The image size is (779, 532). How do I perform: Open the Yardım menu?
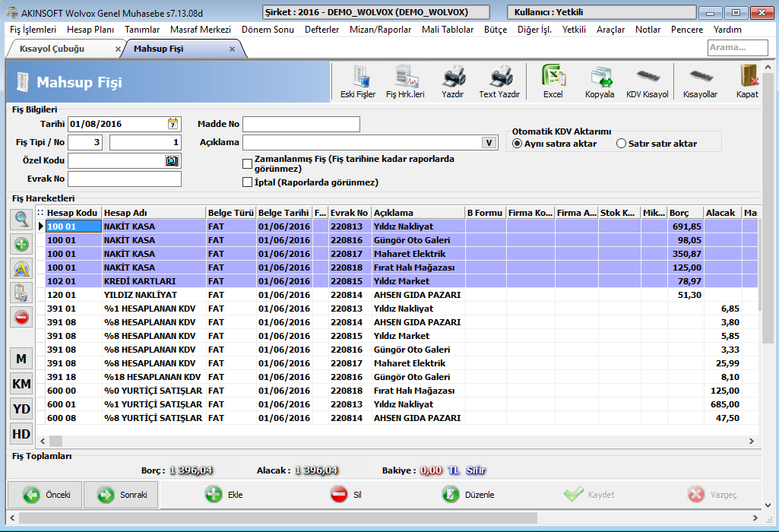(727, 30)
